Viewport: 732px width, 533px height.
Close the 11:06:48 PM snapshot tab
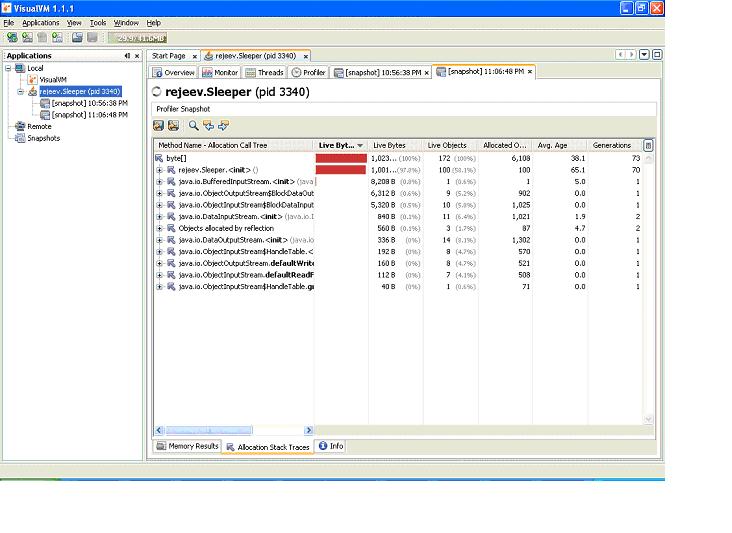pos(529,72)
